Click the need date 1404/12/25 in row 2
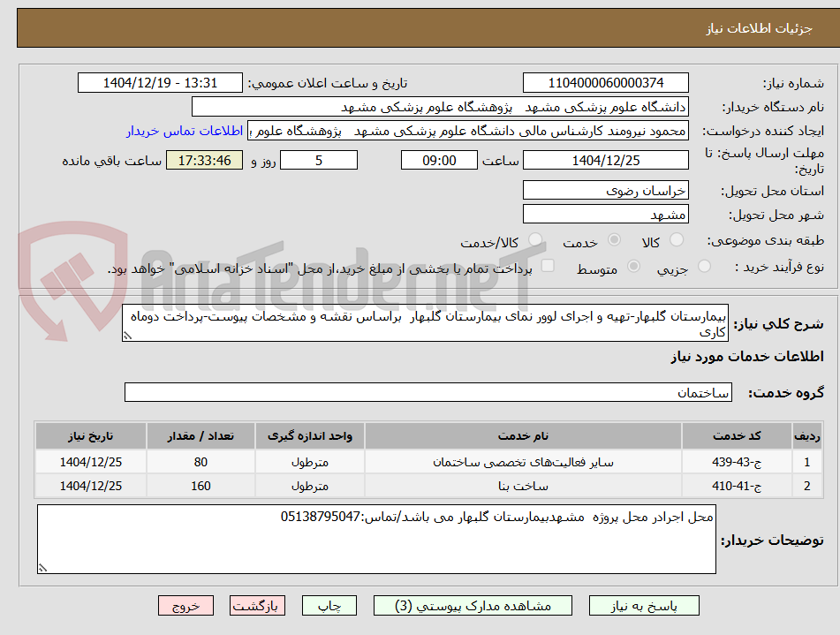 coord(90,486)
